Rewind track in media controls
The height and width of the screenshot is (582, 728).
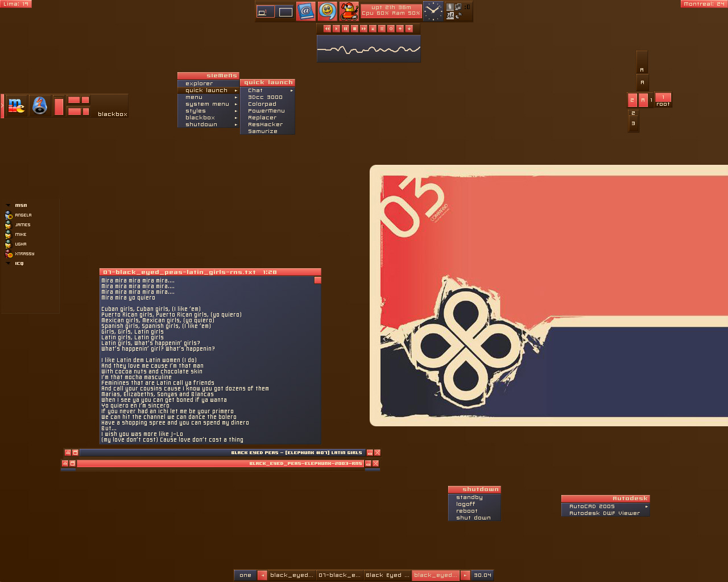click(x=327, y=28)
